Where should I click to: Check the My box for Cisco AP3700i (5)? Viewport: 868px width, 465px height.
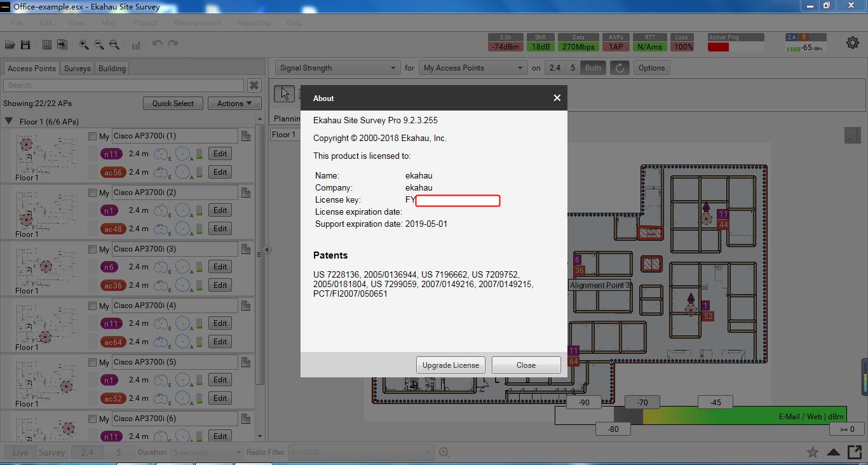pos(93,362)
